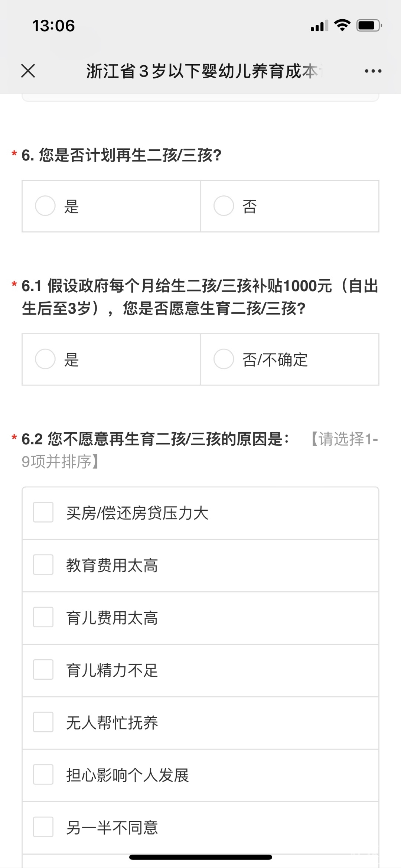Close the survey page with X icon

pos(28,71)
